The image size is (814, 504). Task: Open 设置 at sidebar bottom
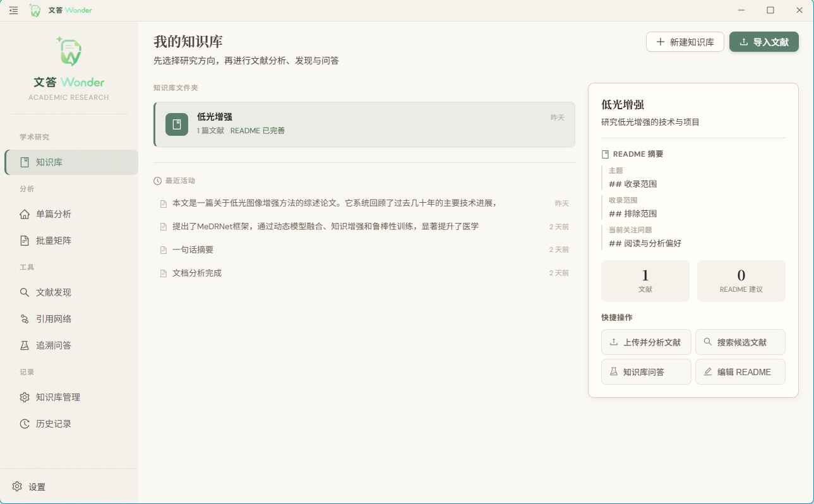[x=69, y=487]
